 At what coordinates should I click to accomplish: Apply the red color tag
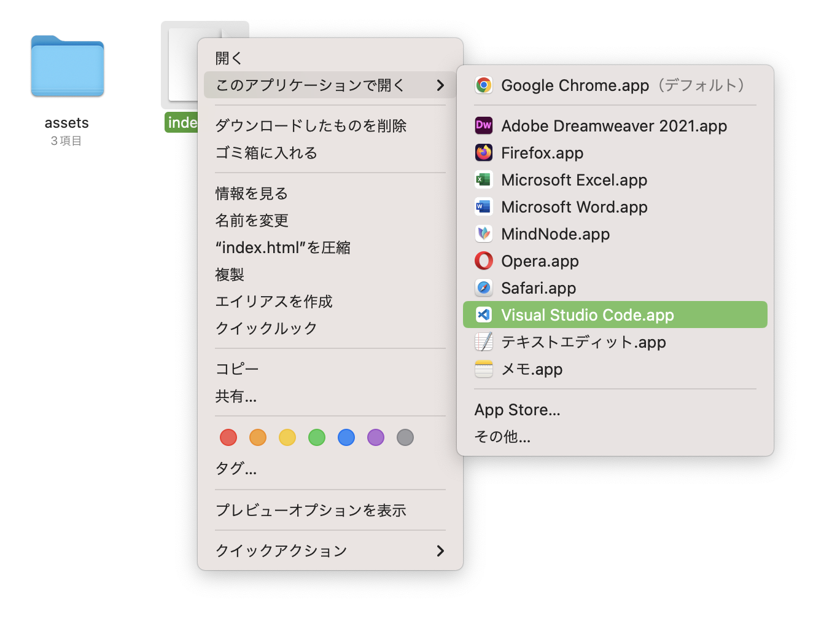coord(228,437)
